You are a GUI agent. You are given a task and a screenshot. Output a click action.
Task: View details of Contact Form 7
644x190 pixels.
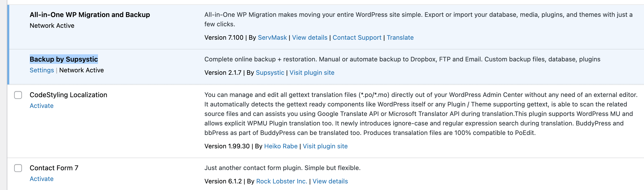click(330, 181)
